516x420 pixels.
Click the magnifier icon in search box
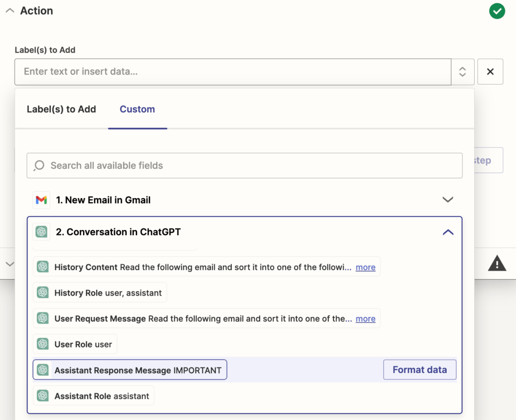(x=39, y=166)
